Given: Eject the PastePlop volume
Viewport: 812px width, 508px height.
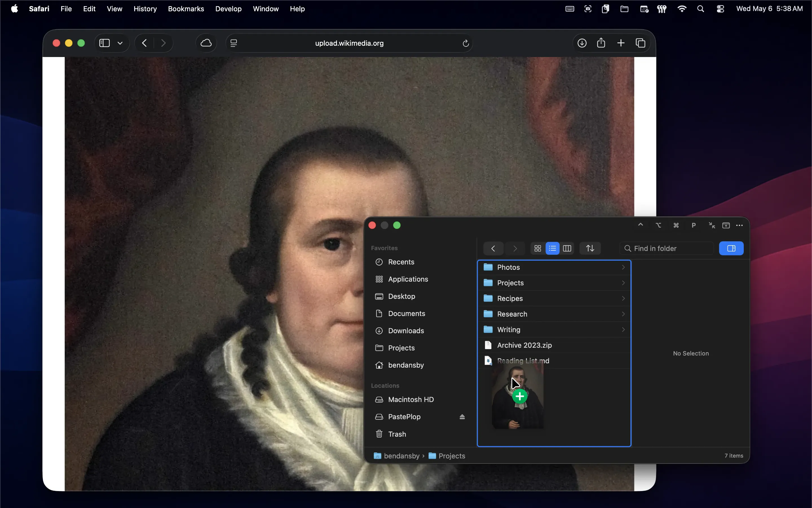Looking at the screenshot, I should (462, 417).
